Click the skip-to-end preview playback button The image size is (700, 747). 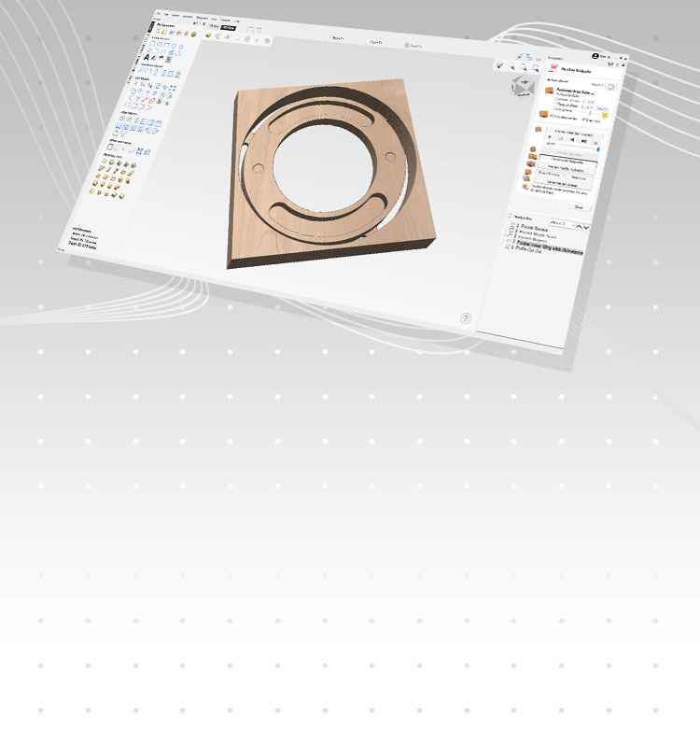(584, 141)
